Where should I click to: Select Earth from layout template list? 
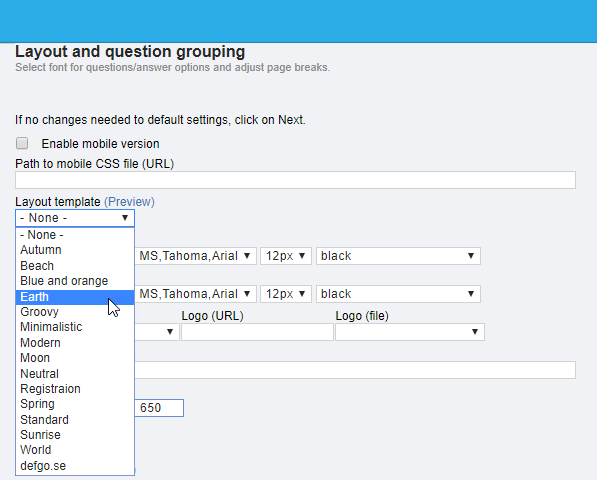75,297
